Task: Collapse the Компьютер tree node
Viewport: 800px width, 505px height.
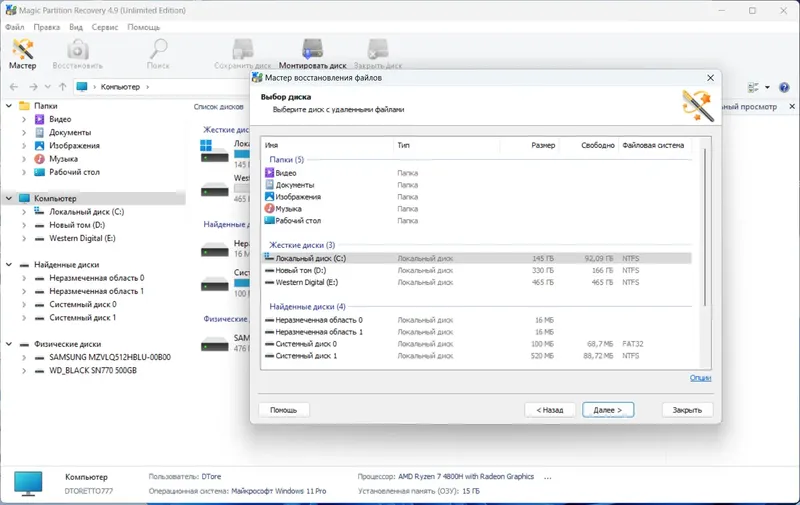Action: [x=9, y=198]
